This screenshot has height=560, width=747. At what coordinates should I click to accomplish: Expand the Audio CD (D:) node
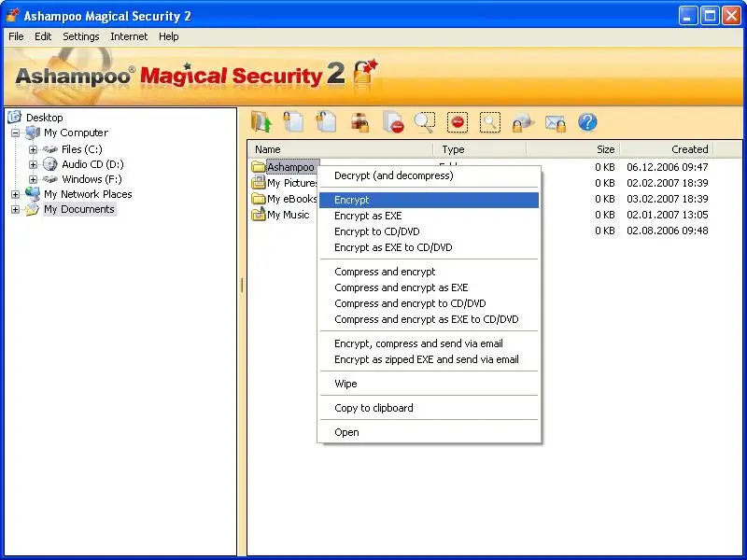click(x=33, y=165)
